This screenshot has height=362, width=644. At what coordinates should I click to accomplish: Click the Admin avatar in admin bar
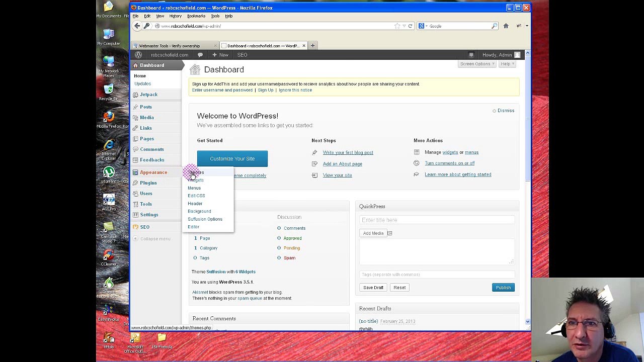click(x=517, y=55)
